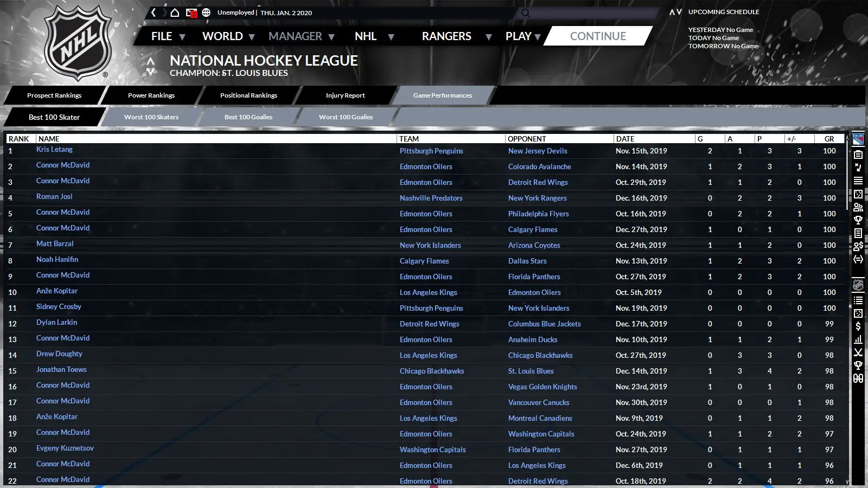Expand the PLAY menu arrow

(x=538, y=37)
